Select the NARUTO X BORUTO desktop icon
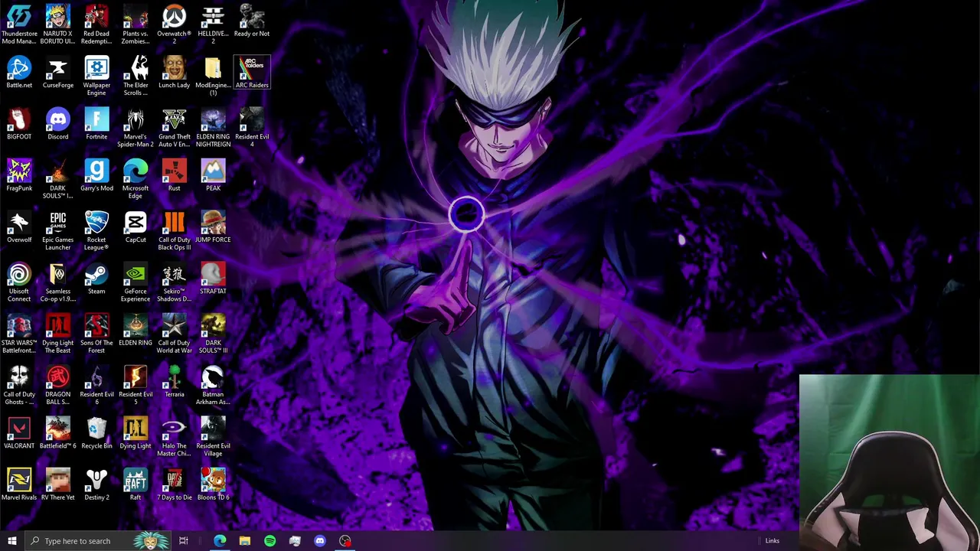Screen dimensions: 980x551 [x=58, y=24]
